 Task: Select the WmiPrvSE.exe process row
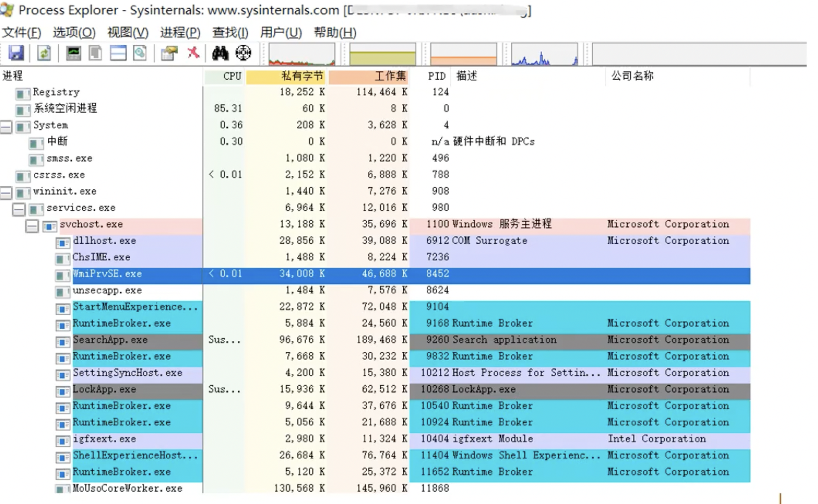375,276
